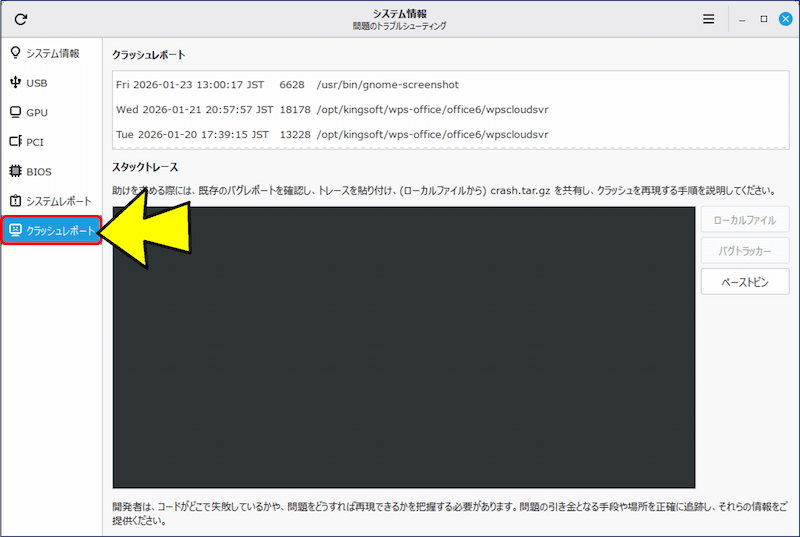Minimize the システム情報 window
Screen dimensions: 800x537
coord(742,19)
